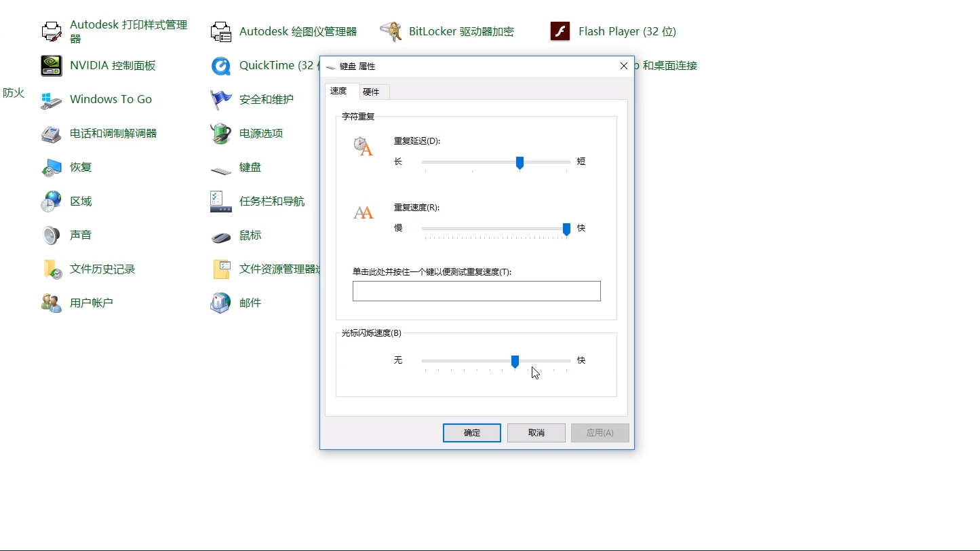Click the 光标闪烁速度 slider thumb
The image size is (980, 551).
click(x=515, y=362)
